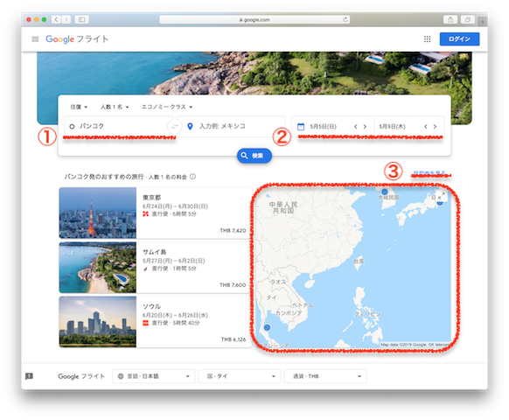
Task: Click the THB 7,420 price
Action: (233, 231)
